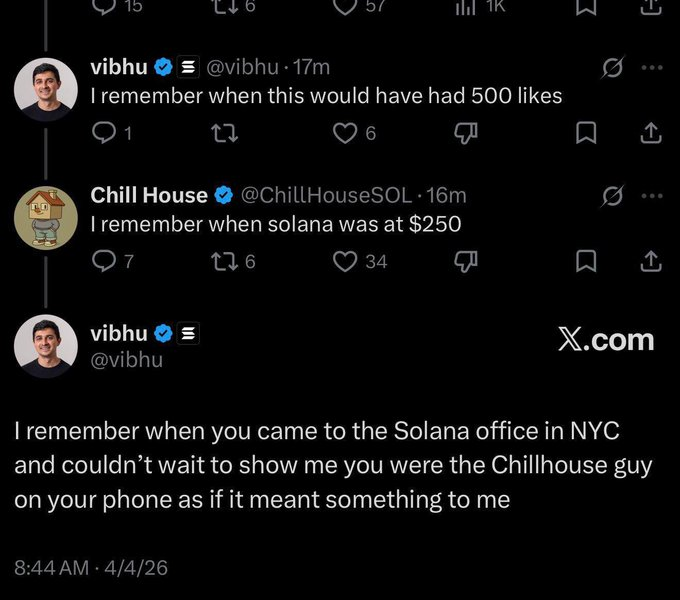680x600 pixels.
Task: Reply to vibhu's 500 likes post
Action: point(103,133)
